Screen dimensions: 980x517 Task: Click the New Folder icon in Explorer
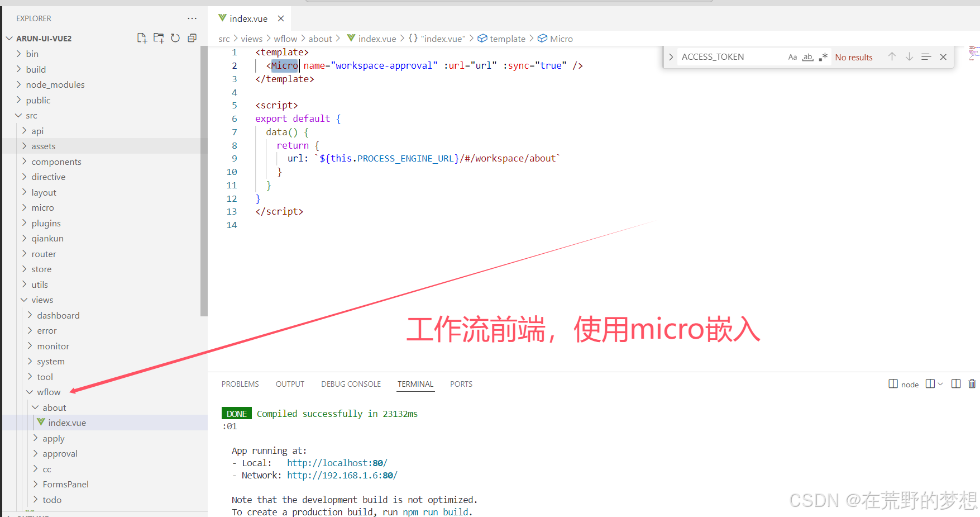pos(159,38)
